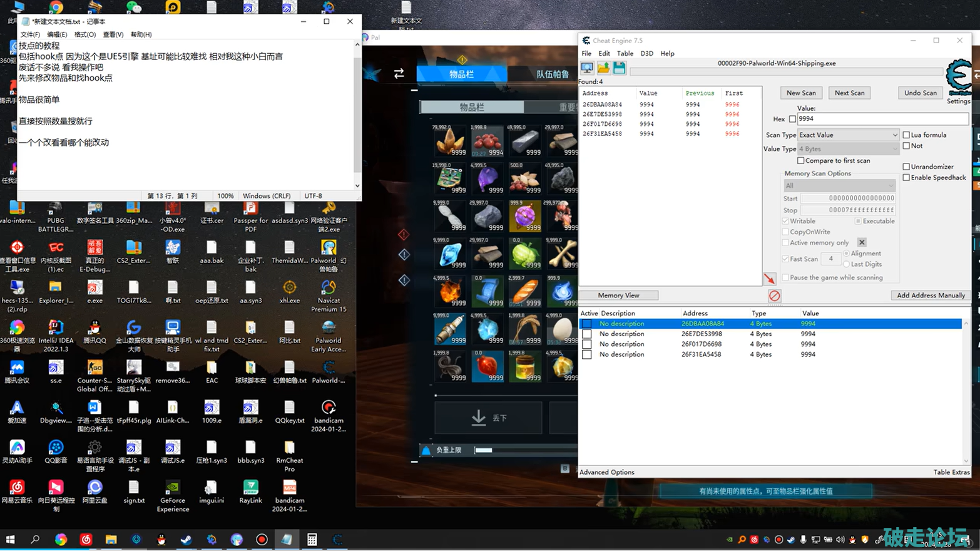
Task: Open the Calculator in the taskbar
Action: click(x=312, y=540)
